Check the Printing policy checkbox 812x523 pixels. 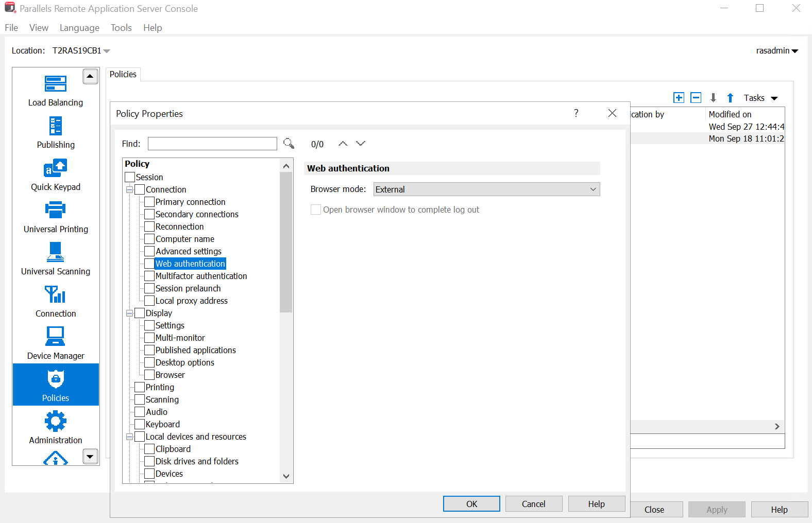click(x=140, y=387)
